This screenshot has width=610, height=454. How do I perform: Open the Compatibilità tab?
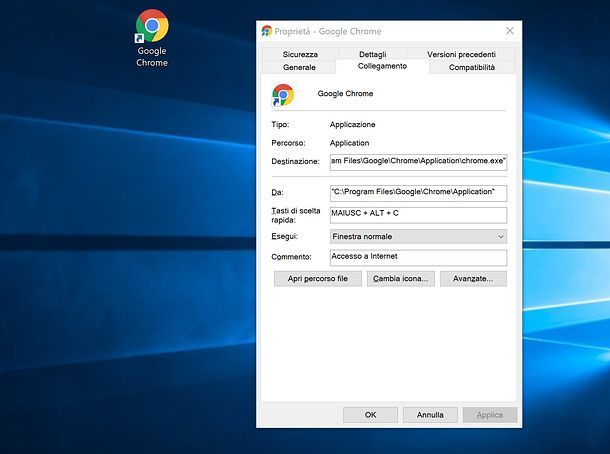click(x=472, y=67)
